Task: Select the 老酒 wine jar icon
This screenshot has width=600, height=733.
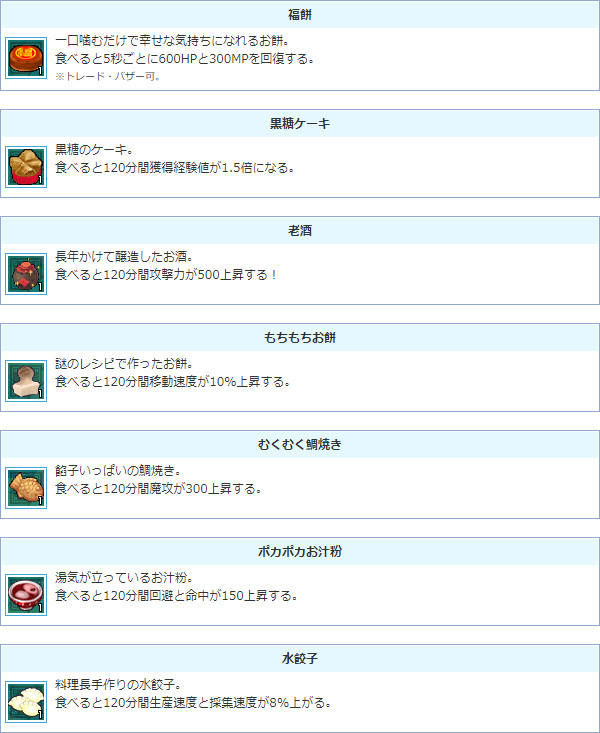Action: [26, 274]
